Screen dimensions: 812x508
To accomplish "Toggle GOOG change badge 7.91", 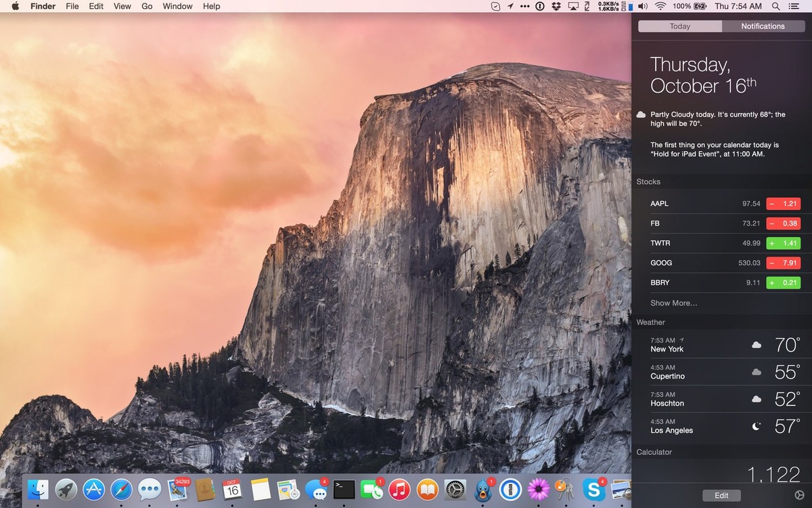I will [783, 263].
